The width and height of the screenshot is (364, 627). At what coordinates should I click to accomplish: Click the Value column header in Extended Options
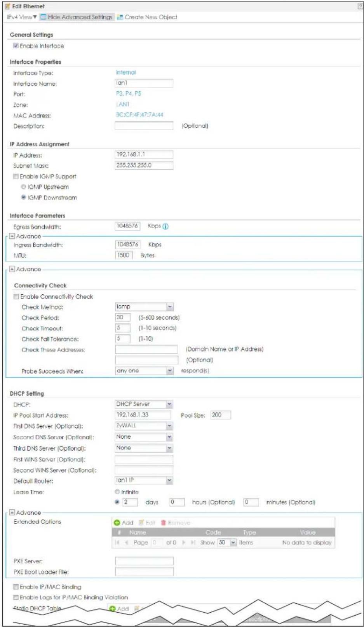tap(308, 532)
